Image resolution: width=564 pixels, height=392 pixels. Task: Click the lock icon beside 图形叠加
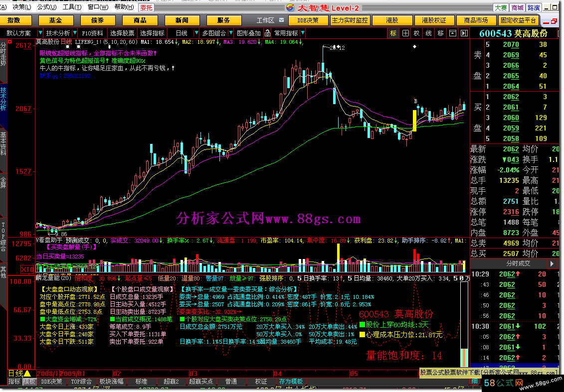(267, 33)
